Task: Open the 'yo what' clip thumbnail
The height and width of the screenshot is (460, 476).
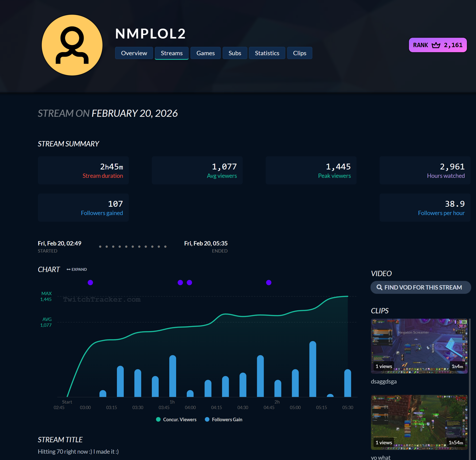Action: (419, 422)
